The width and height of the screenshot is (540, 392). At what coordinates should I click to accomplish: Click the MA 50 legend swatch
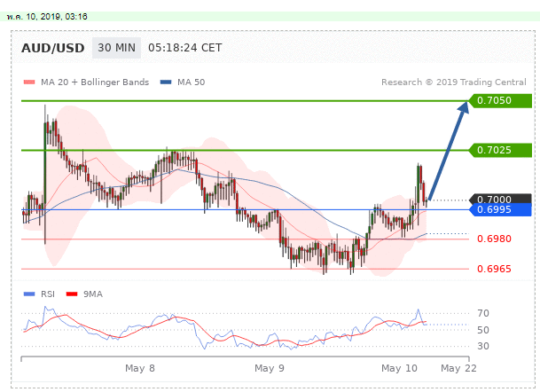(x=166, y=82)
